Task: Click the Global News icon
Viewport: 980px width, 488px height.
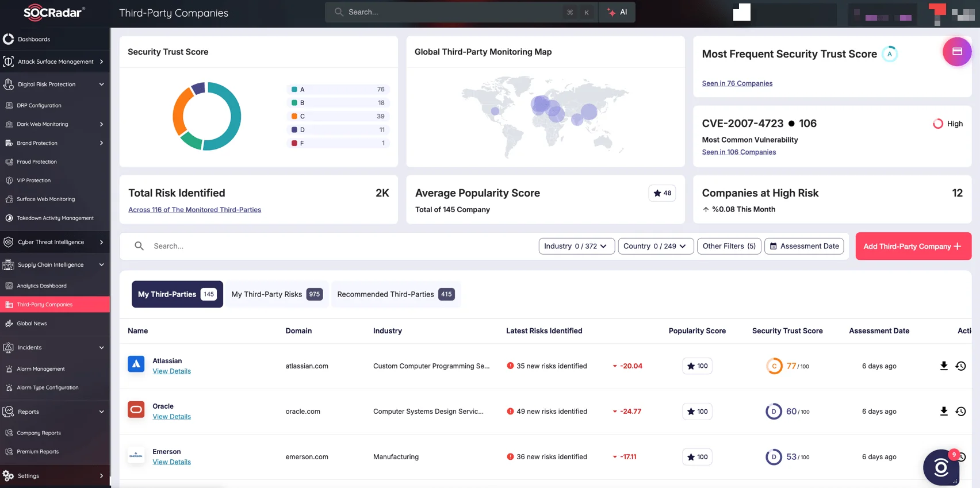Action: click(x=9, y=324)
